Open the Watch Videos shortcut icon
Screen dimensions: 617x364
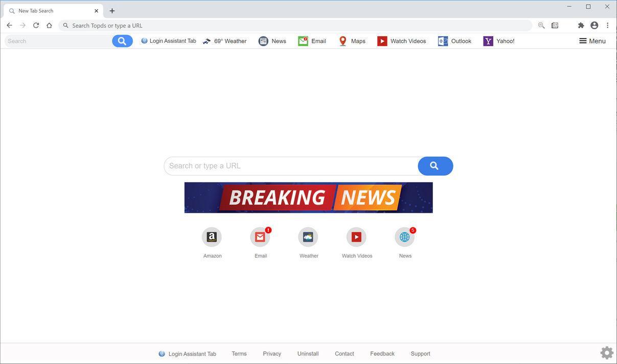click(356, 237)
